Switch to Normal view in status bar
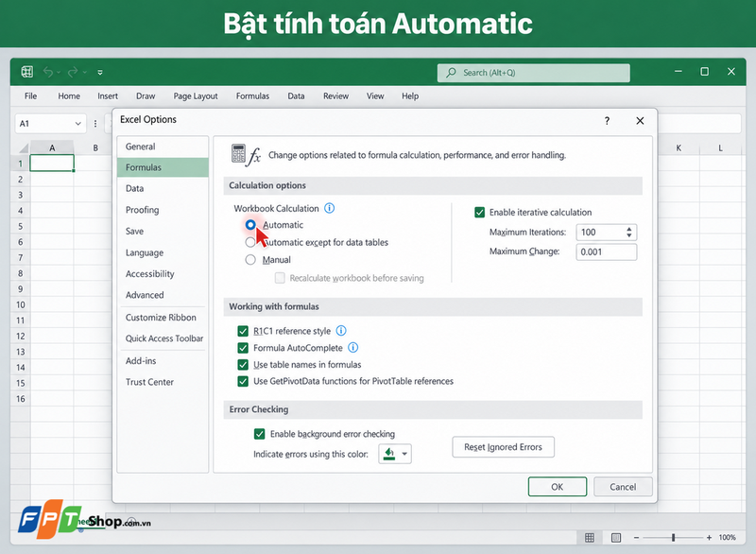Image resolution: width=756 pixels, height=554 pixels. (x=589, y=538)
